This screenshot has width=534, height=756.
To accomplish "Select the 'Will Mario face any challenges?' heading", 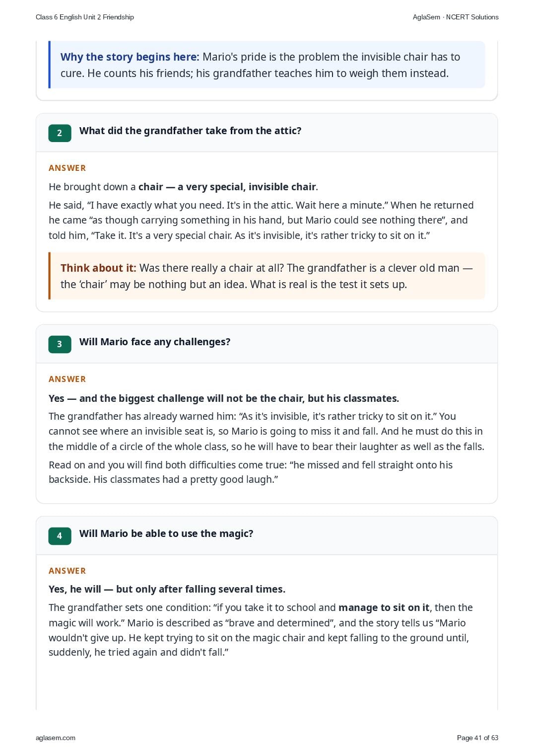I will (155, 342).
